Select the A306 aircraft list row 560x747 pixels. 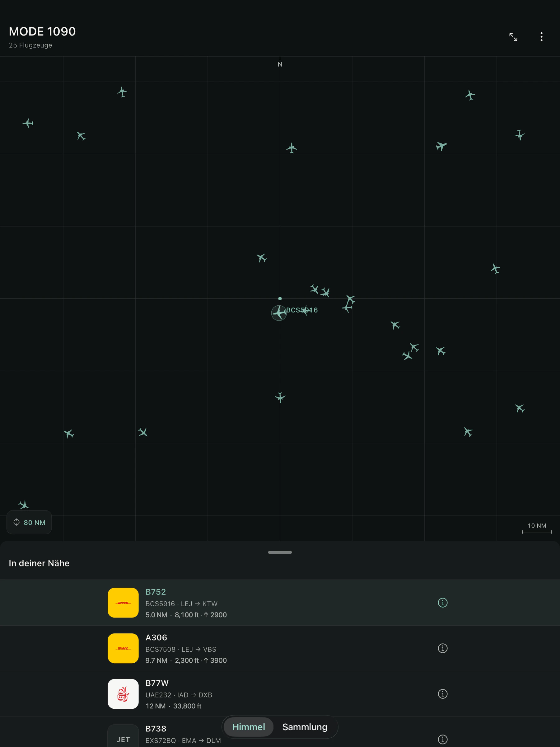[x=280, y=648]
